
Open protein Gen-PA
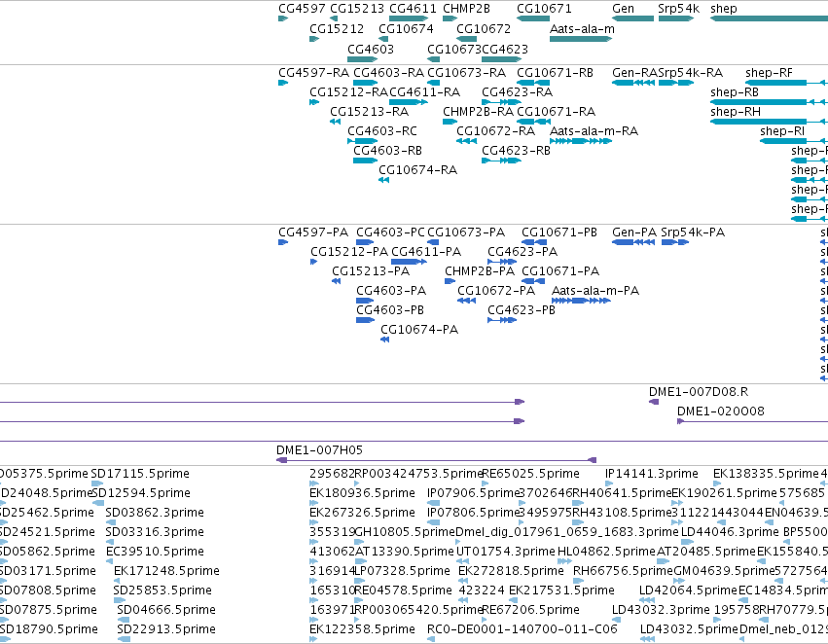(634, 233)
